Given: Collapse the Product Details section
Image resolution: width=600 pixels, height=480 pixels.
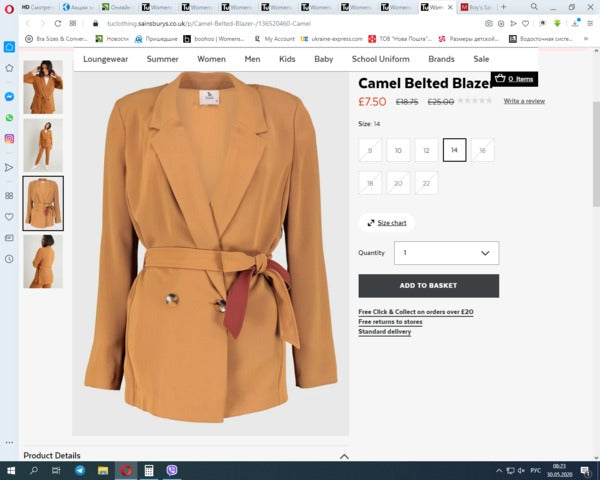Looking at the screenshot, I should pos(344,456).
